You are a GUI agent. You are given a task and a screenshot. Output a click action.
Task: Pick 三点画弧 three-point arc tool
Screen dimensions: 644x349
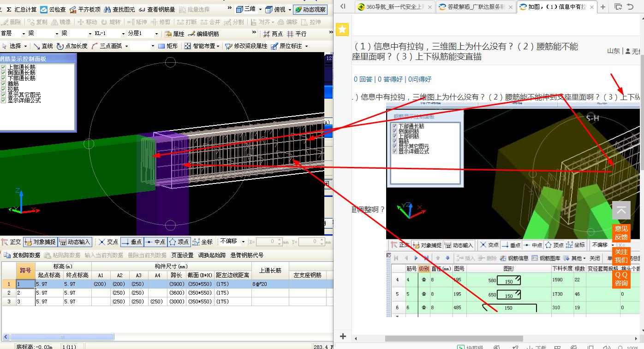pos(107,46)
